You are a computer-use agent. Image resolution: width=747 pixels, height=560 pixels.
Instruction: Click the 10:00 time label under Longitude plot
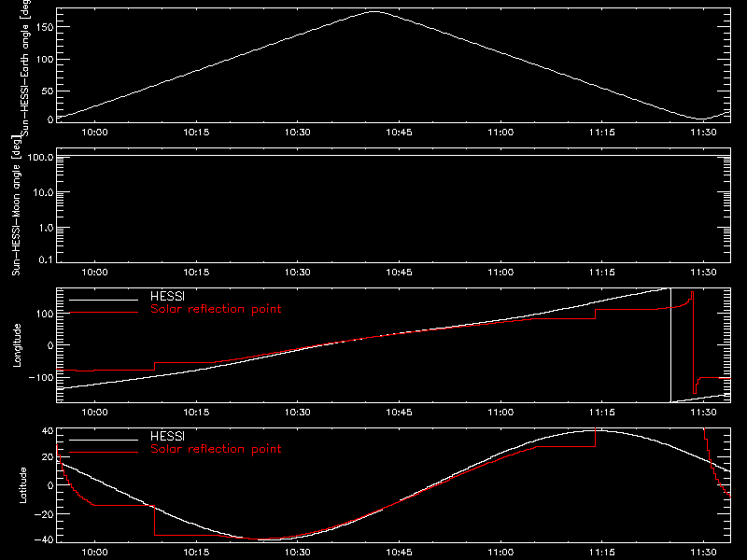(x=95, y=413)
